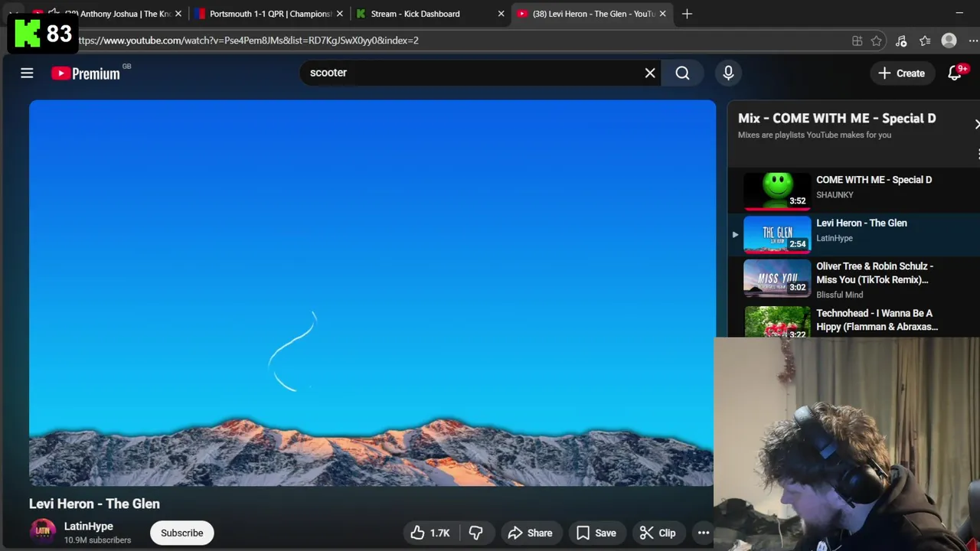Create a Clip of this video
This screenshot has width=980, height=551.
pos(658,533)
